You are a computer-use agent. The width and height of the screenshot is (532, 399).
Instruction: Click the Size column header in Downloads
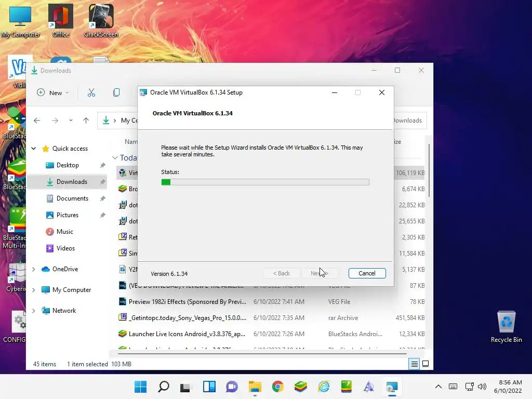click(x=397, y=142)
